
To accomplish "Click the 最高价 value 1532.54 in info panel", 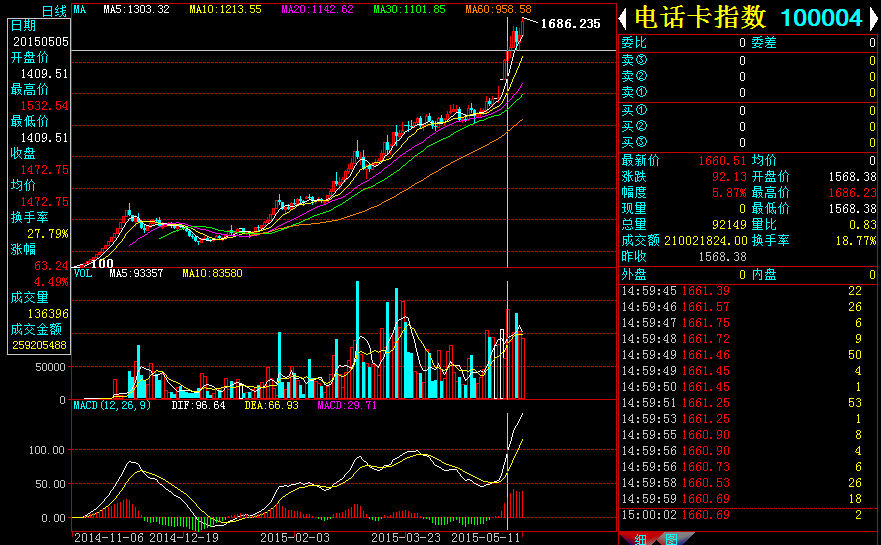I will click(44, 106).
